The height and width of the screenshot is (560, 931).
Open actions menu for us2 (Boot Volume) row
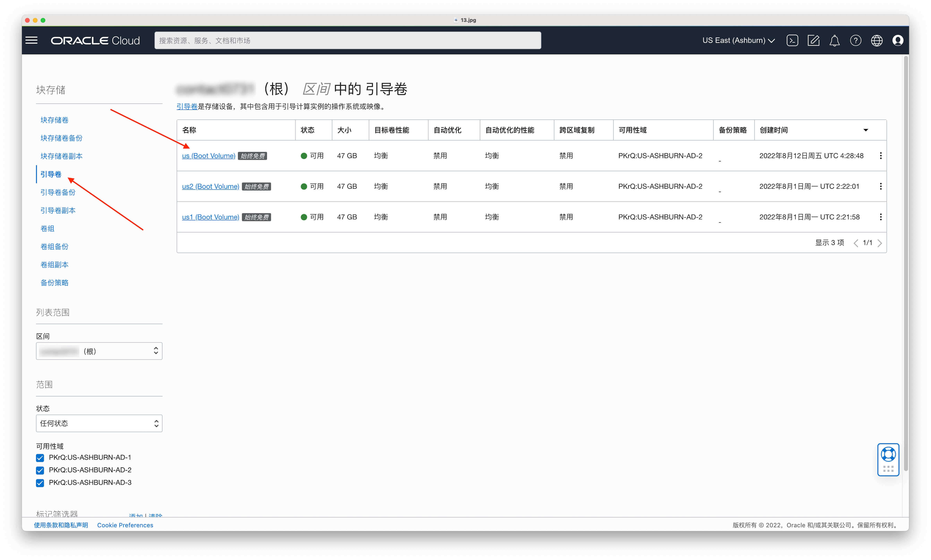point(880,186)
